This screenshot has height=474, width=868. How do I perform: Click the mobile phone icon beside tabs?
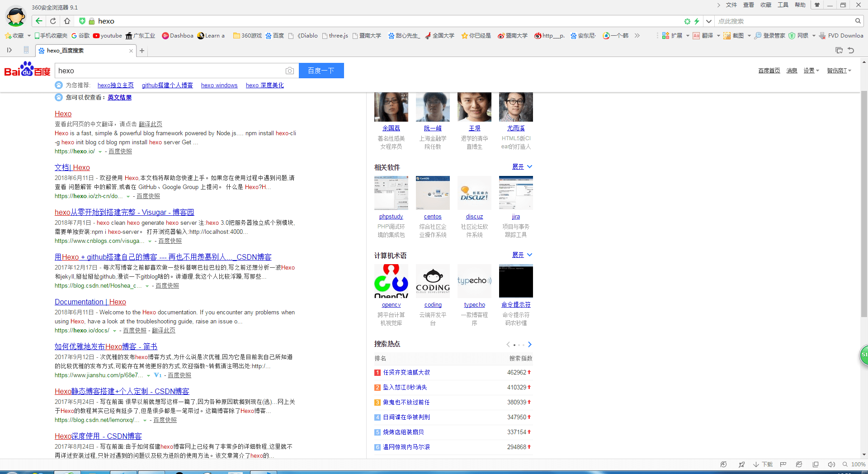(x=26, y=50)
